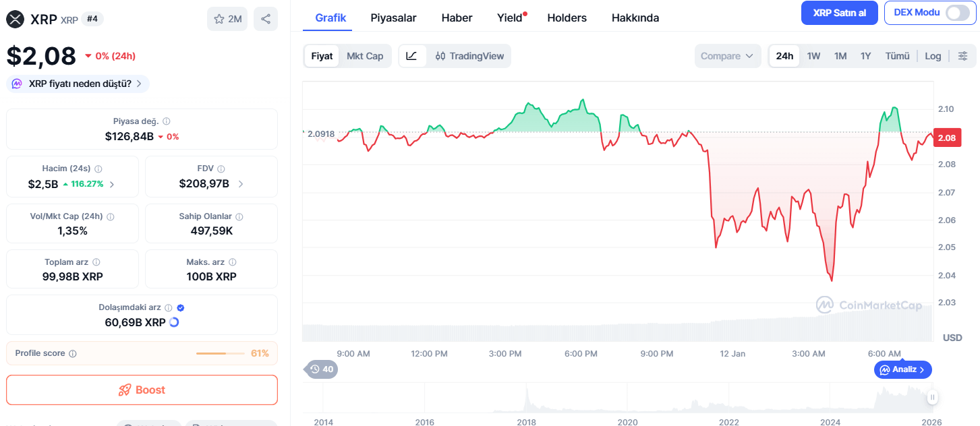Click the $126,84B market cap value
The width and height of the screenshot is (980, 426).
[129, 136]
